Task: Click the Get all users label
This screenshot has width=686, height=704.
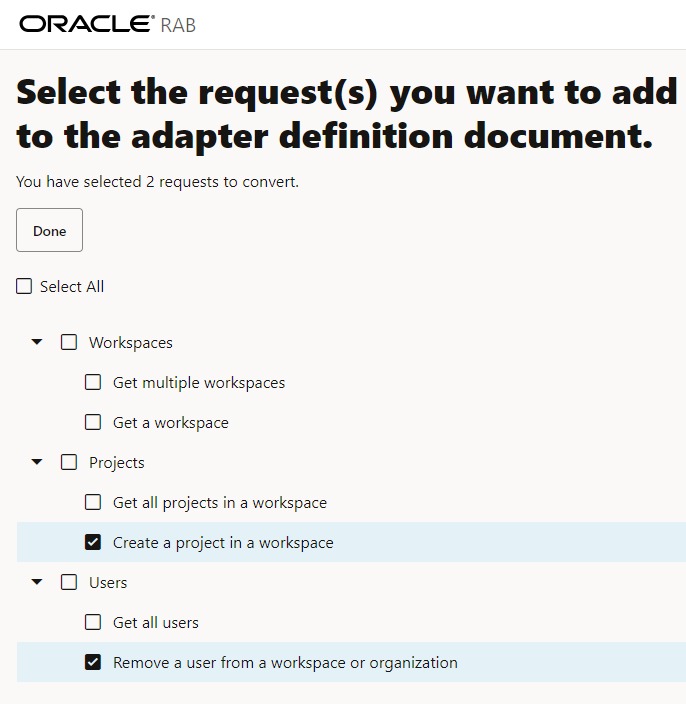Action: 156,623
